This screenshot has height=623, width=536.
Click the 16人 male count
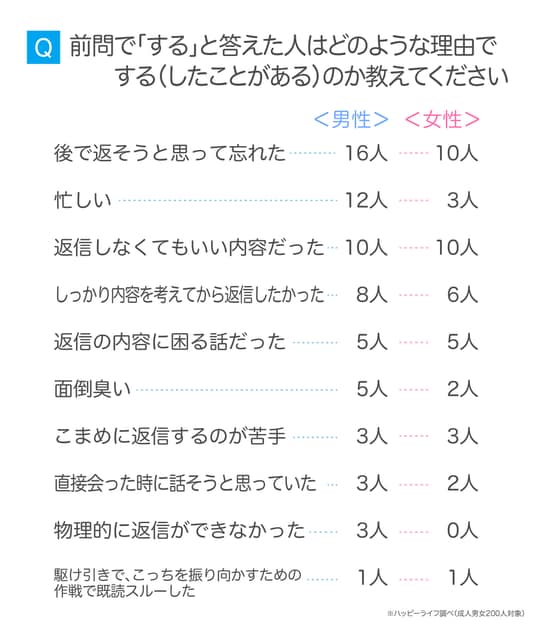point(366,153)
